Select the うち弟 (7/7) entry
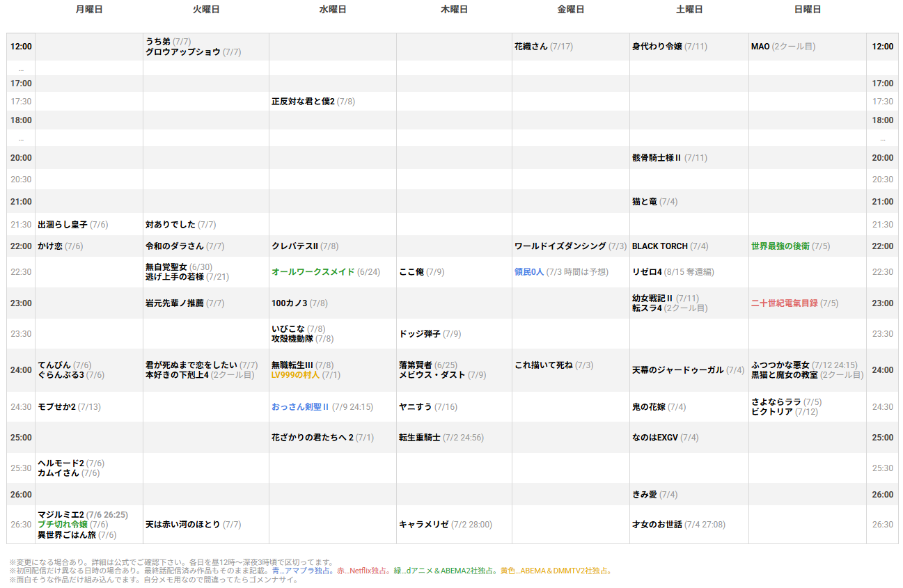903x588 pixels. pos(168,42)
